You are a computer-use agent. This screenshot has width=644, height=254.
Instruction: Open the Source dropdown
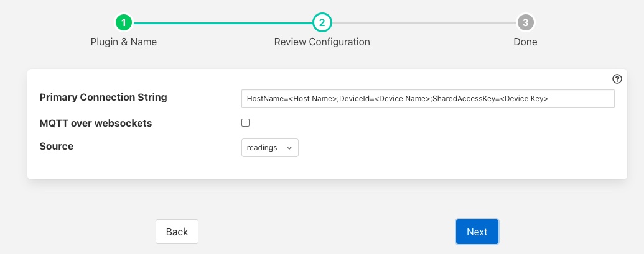click(x=269, y=148)
